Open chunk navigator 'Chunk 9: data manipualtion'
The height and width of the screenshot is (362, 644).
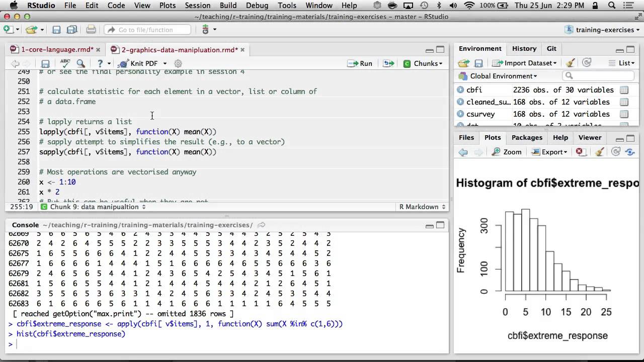pyautogui.click(x=93, y=207)
